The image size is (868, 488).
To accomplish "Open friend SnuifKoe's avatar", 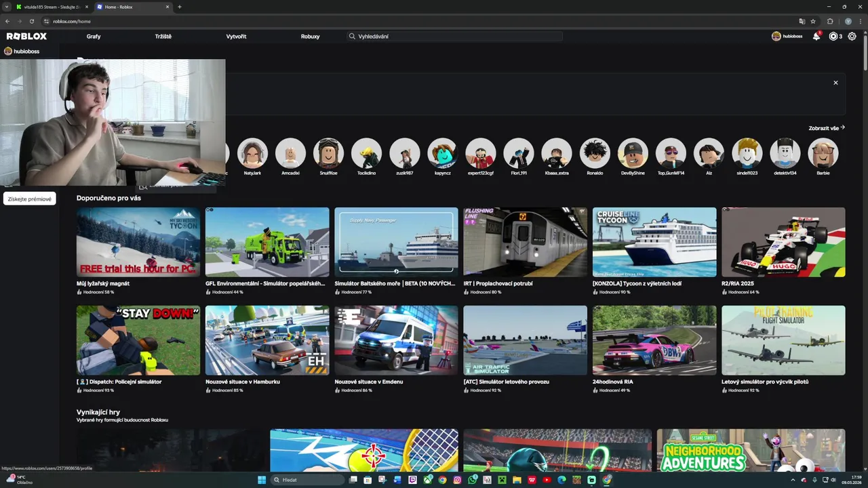I will tap(328, 153).
